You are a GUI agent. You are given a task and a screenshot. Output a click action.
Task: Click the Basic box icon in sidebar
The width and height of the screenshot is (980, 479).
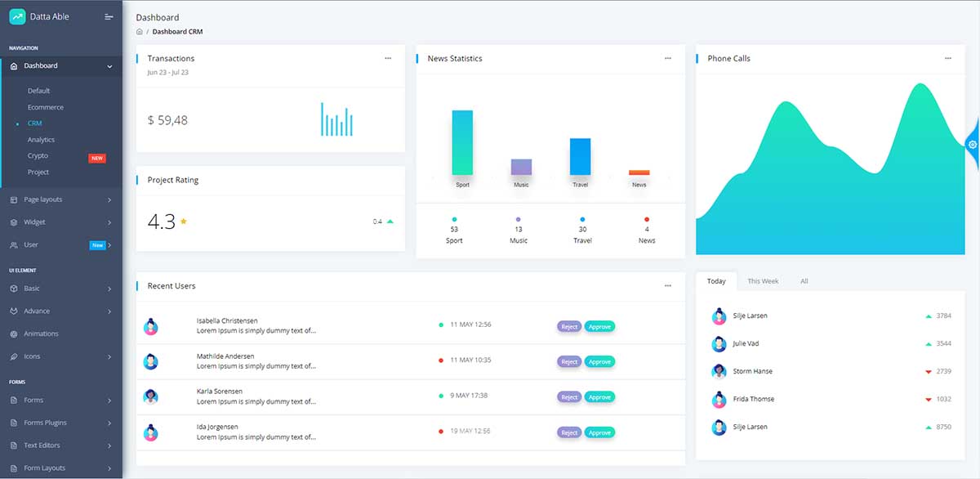(x=14, y=289)
